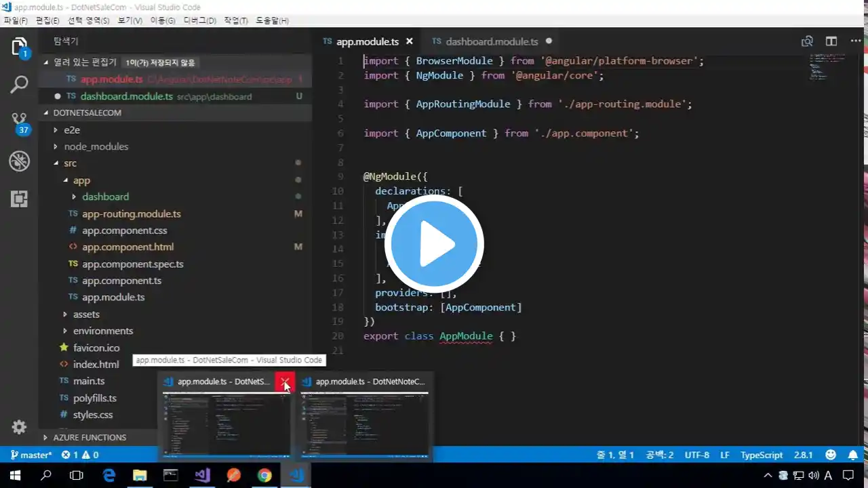Click the master* branch indicator
Screen dimensions: 868x488
(31, 455)
